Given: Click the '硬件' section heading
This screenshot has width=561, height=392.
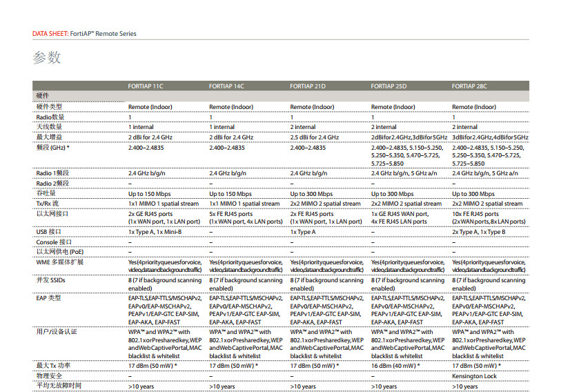Looking at the screenshot, I should pyautogui.click(x=43, y=95).
